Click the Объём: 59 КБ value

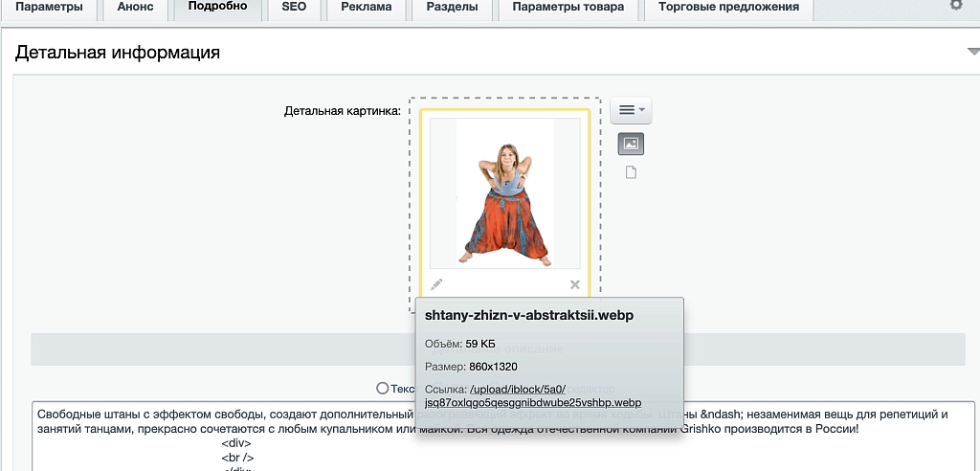click(x=480, y=344)
